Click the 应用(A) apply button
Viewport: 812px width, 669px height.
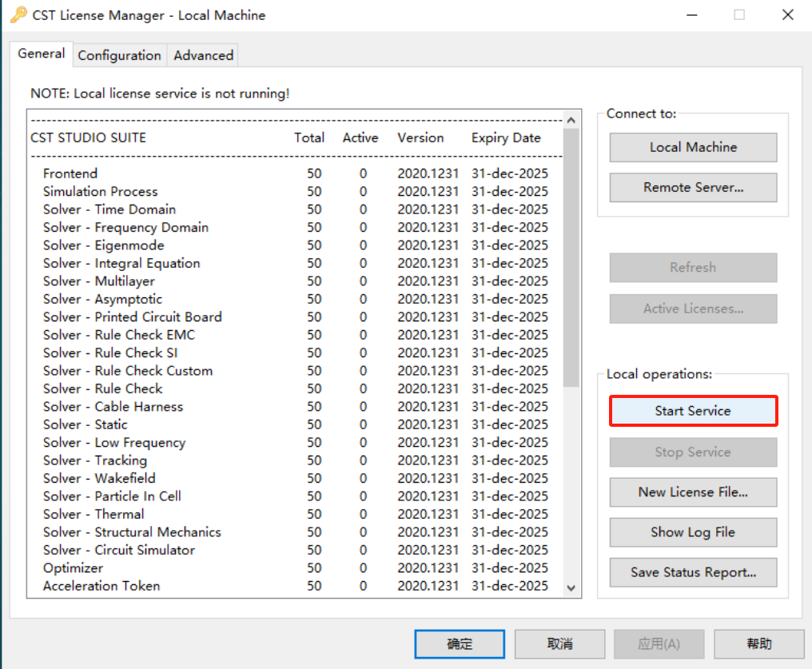tap(659, 644)
